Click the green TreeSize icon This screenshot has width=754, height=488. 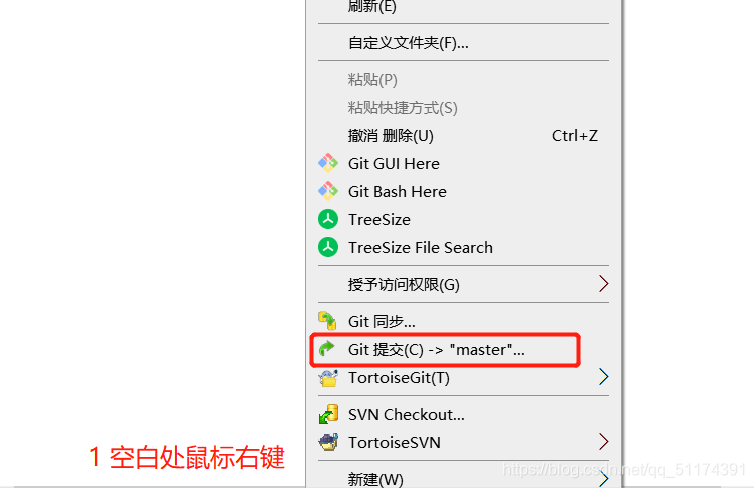[x=328, y=219]
